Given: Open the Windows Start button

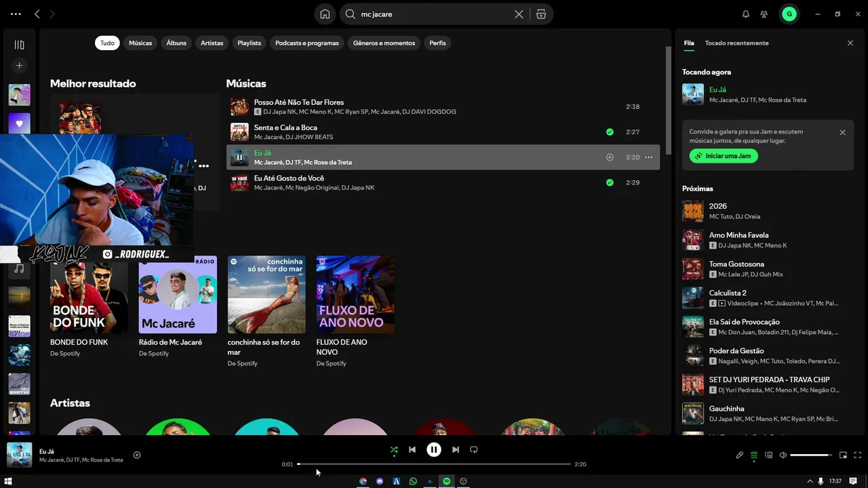Looking at the screenshot, I should coord(9,481).
